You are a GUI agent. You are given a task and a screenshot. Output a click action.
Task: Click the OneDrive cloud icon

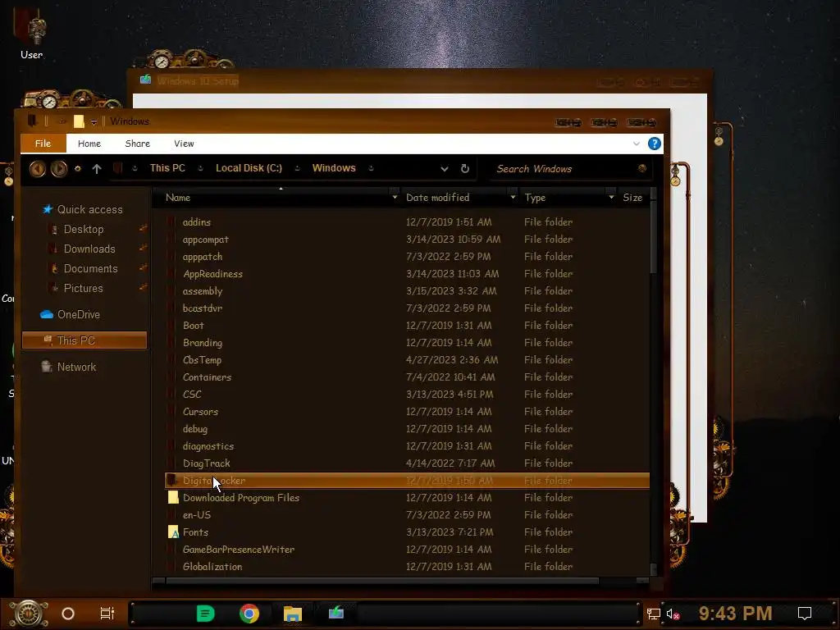tap(47, 314)
